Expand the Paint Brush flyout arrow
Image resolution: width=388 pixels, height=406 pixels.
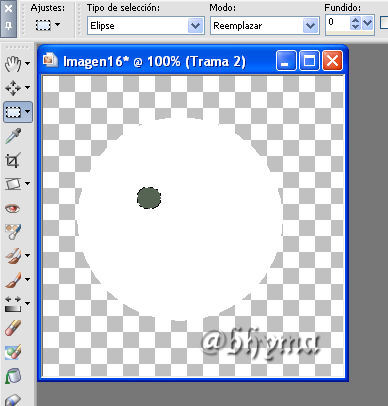pos(27,280)
